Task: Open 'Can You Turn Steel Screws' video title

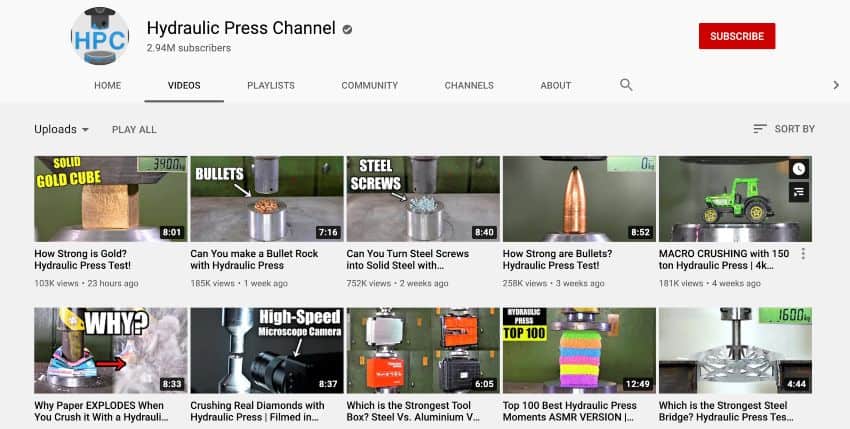Action: point(408,259)
